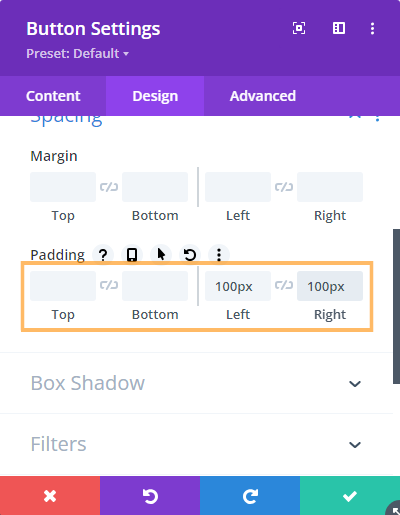Open the header three-dot options menu

[x=372, y=28]
